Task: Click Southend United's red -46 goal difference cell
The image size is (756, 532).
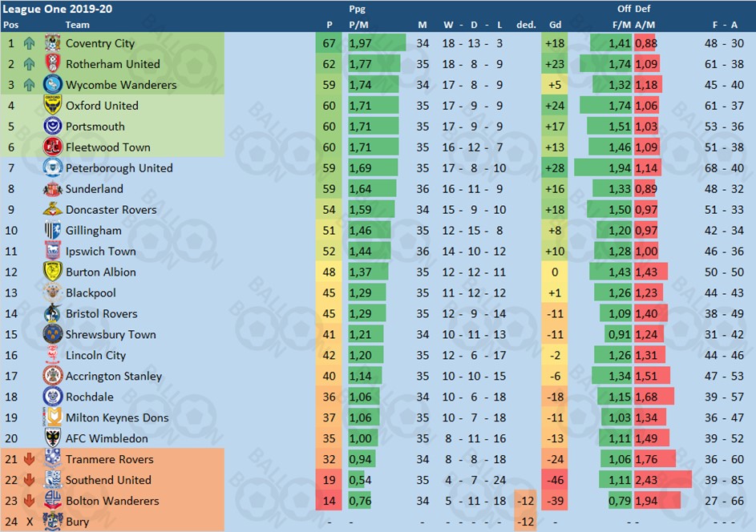Action: pyautogui.click(x=555, y=480)
